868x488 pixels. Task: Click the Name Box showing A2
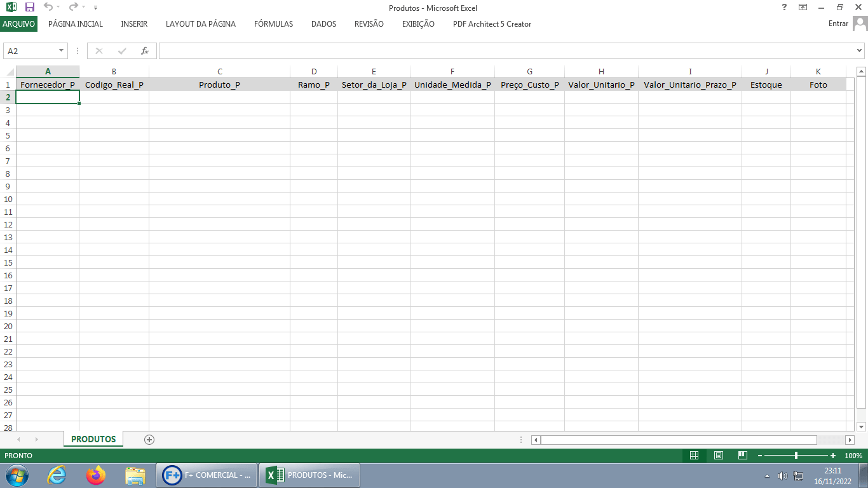pyautogui.click(x=31, y=51)
